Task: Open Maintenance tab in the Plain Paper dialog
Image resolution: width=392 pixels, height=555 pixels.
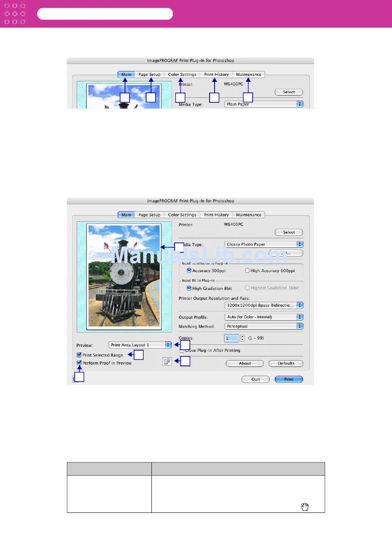Action: 248,74
